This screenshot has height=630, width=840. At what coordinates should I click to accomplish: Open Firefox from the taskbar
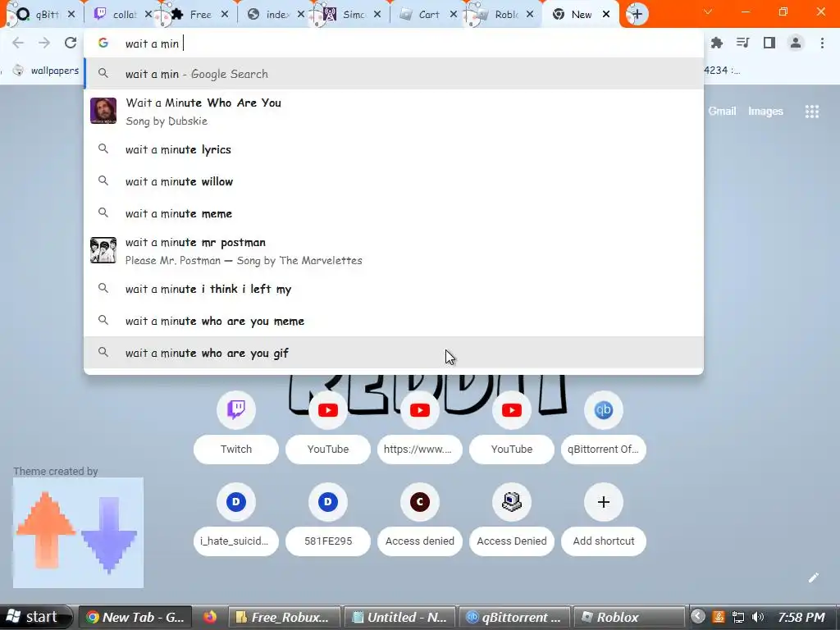point(210,617)
